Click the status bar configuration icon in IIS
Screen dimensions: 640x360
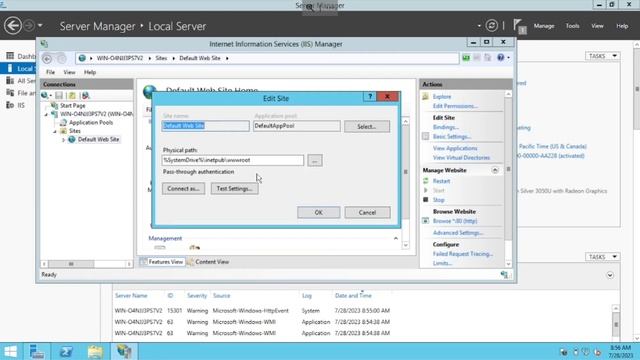[504, 275]
